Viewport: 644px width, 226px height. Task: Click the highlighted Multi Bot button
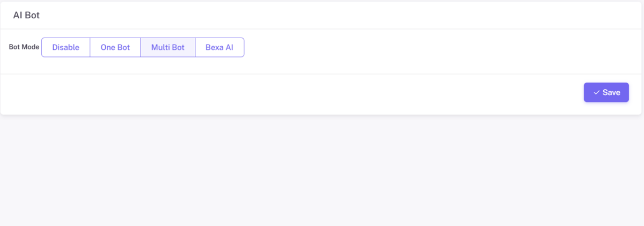tap(167, 47)
